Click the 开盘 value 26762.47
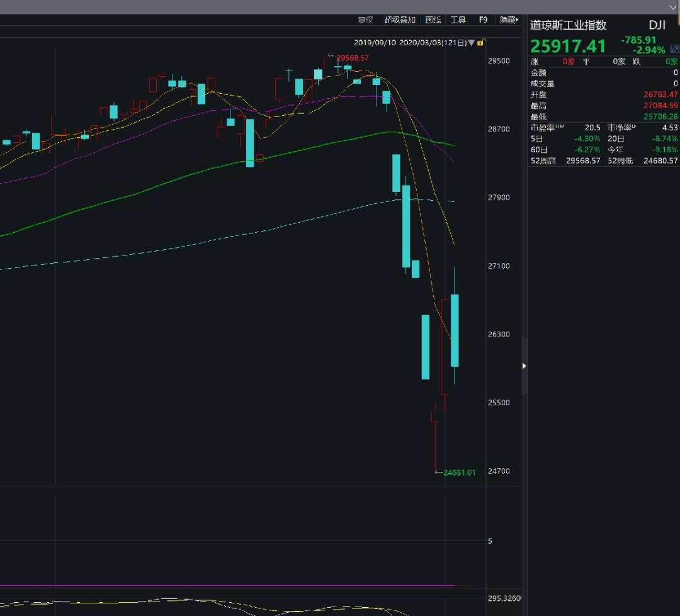Screen dimensions: 680x616 coord(660,94)
